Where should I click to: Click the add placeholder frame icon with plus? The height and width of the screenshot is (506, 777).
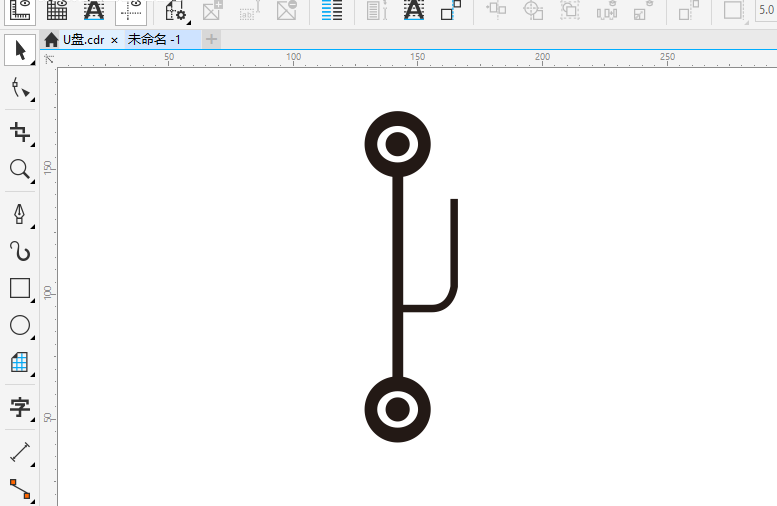[x=213, y=10]
